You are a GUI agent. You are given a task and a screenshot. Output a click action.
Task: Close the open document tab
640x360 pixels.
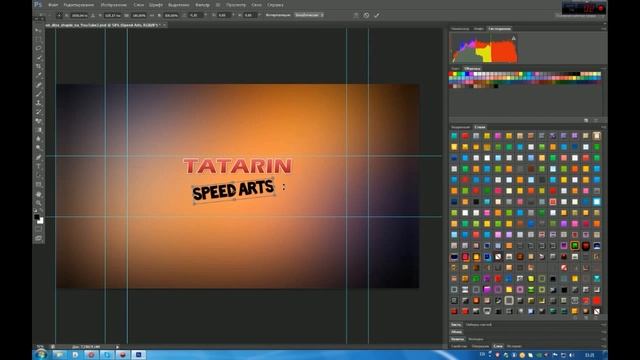[x=164, y=25]
